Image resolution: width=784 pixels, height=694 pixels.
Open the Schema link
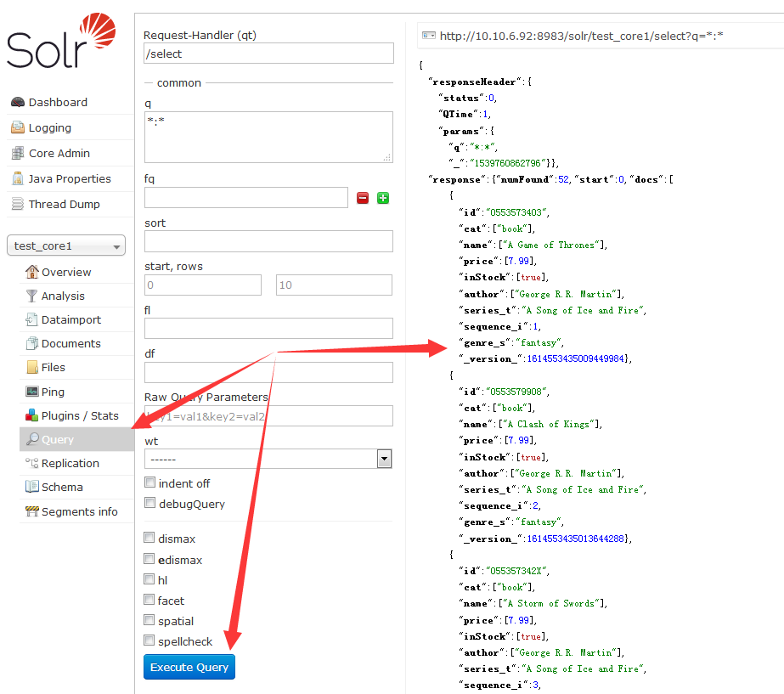[x=62, y=487]
